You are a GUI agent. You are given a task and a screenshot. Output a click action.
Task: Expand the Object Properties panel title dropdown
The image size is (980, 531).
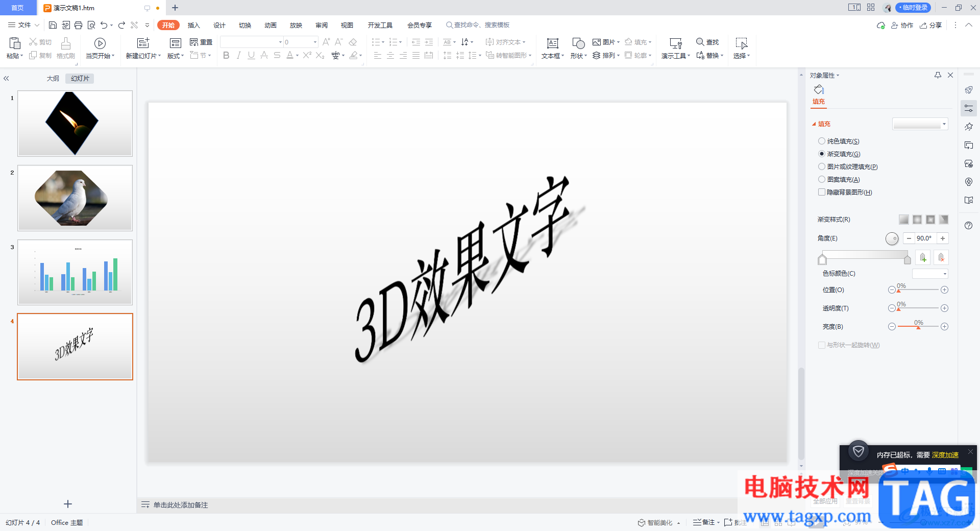(x=838, y=76)
